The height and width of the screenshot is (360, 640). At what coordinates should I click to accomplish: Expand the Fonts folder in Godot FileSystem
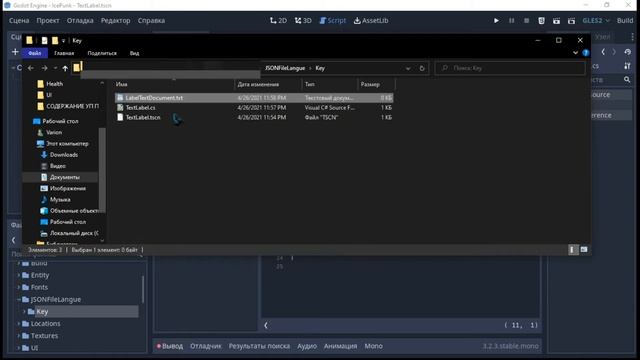tap(18, 287)
